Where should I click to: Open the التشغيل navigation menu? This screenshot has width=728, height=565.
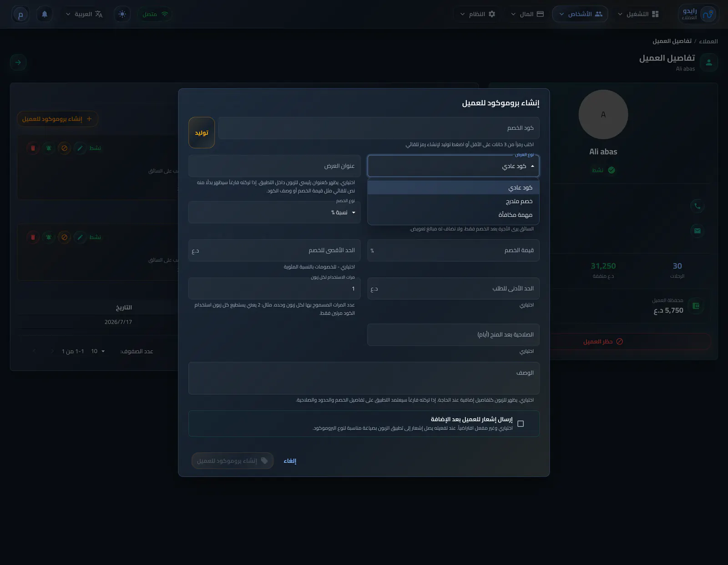coord(638,14)
